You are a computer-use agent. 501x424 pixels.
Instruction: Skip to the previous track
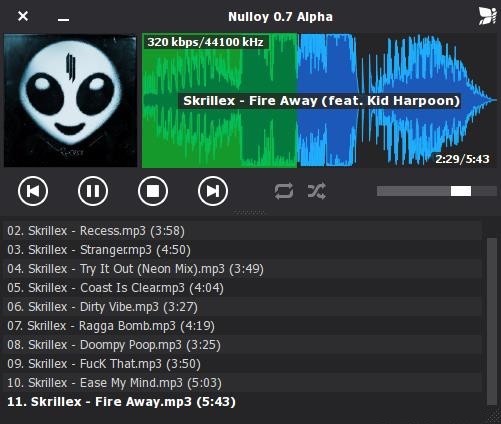pos(33,191)
